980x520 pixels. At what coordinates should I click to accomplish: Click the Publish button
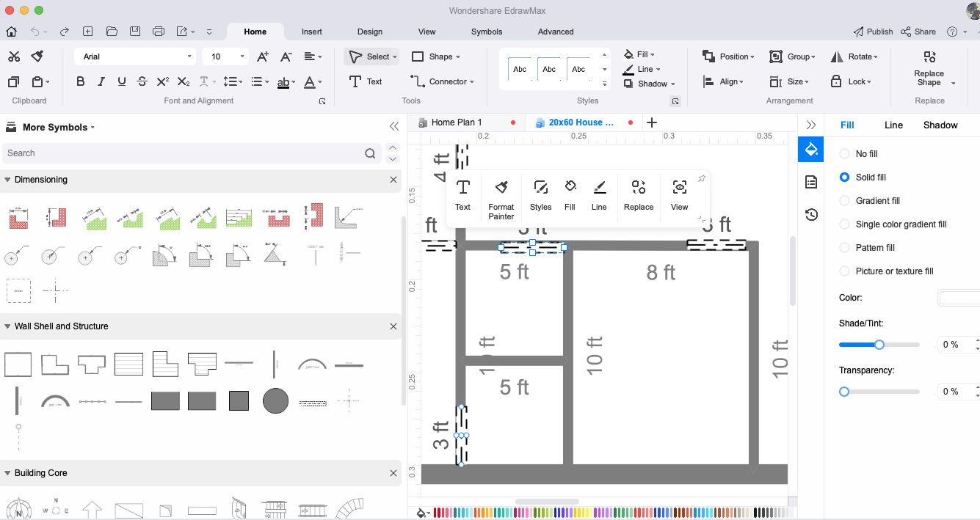tap(873, 32)
